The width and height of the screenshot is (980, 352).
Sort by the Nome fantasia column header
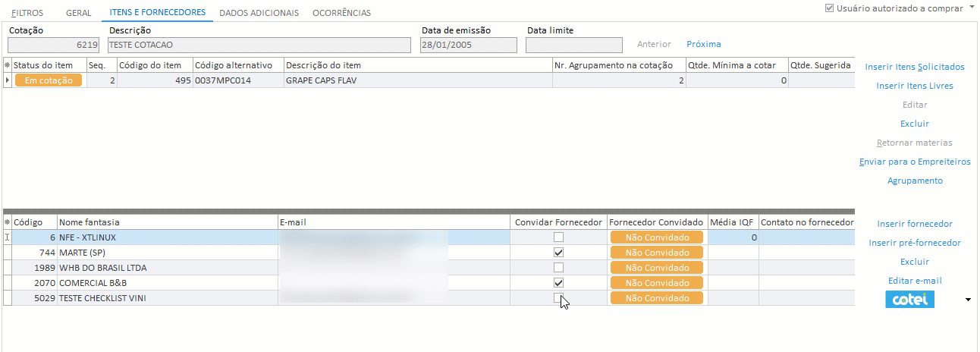tap(167, 222)
